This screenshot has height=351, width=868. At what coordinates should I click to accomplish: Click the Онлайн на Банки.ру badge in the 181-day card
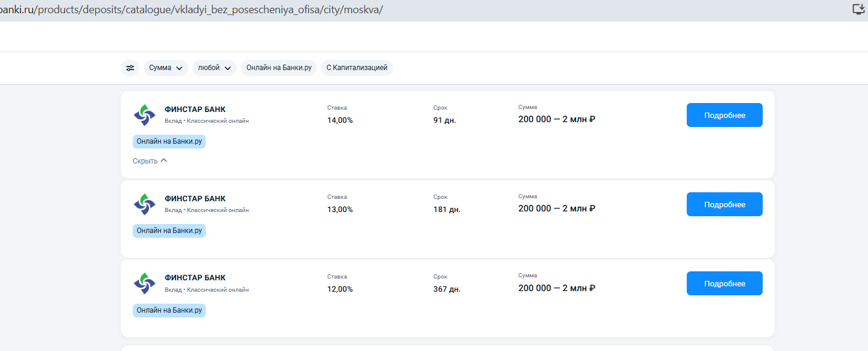tap(169, 231)
